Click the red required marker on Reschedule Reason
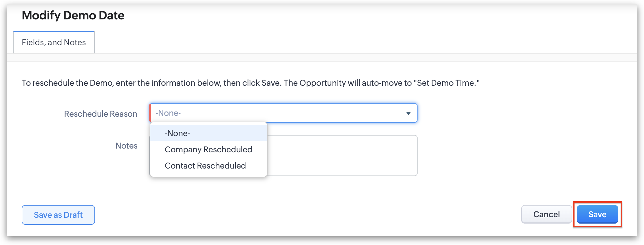This screenshot has width=644, height=245. click(150, 113)
